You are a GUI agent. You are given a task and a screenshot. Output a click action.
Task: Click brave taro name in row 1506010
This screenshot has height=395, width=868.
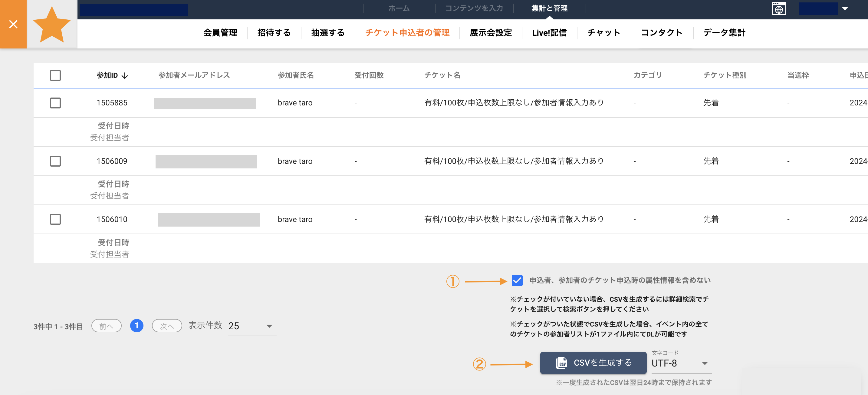(x=295, y=219)
